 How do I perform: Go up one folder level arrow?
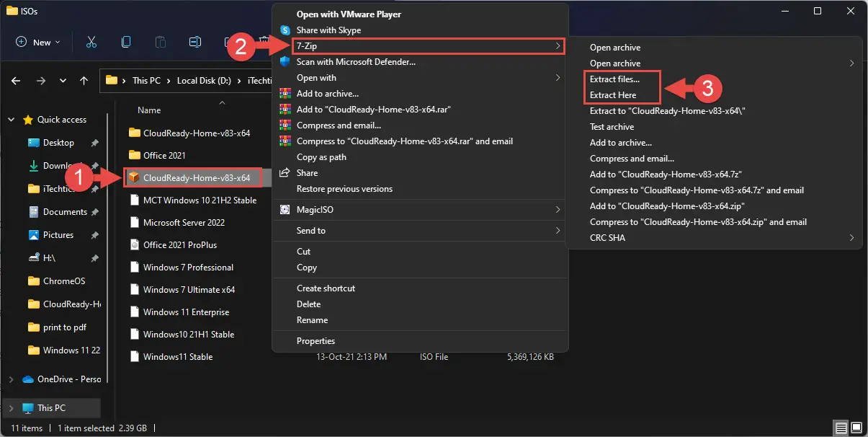pos(84,81)
